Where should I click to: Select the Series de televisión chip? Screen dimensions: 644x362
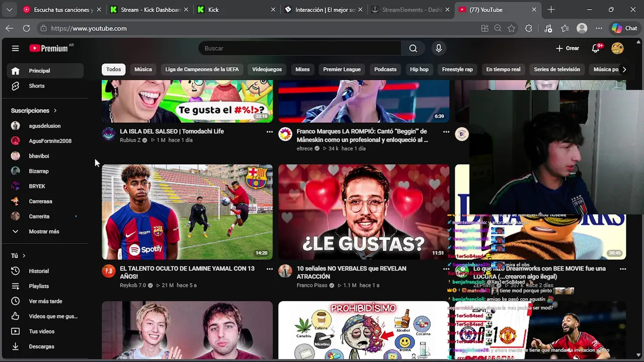click(x=557, y=69)
